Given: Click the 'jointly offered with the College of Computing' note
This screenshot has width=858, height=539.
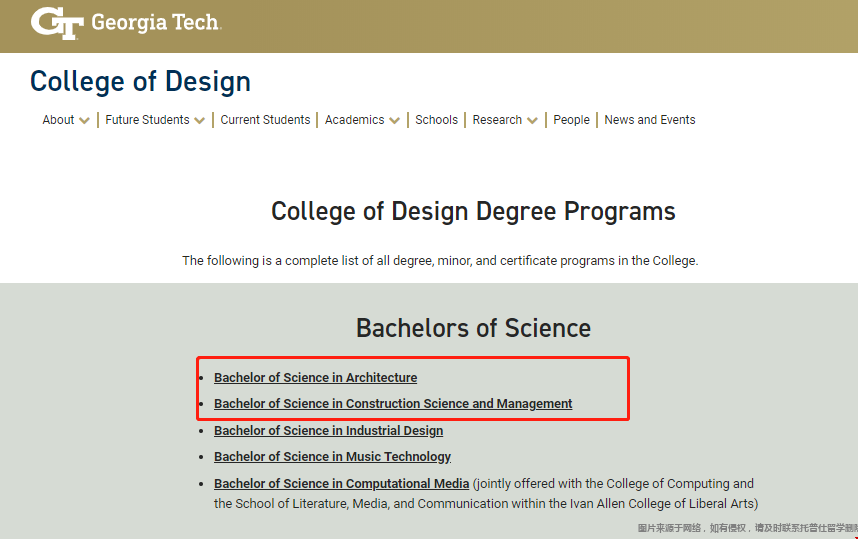Looking at the screenshot, I should click(x=486, y=494).
